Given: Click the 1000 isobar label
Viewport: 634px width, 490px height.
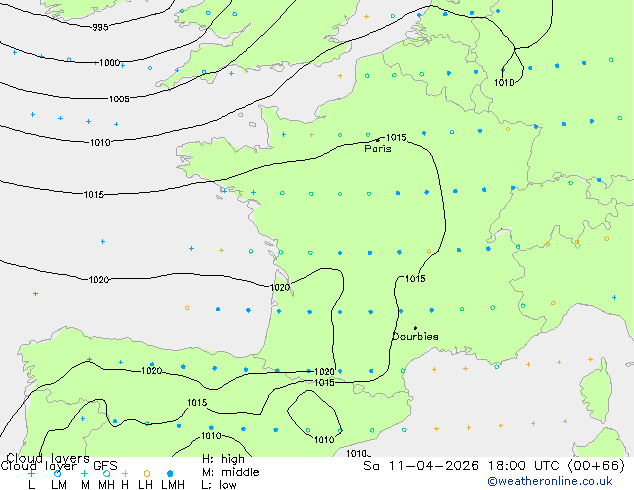Looking at the screenshot, I should click(110, 63).
